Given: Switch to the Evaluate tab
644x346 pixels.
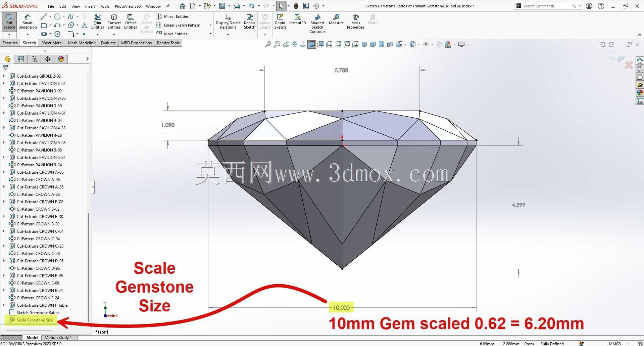Looking at the screenshot, I should pyautogui.click(x=108, y=43).
